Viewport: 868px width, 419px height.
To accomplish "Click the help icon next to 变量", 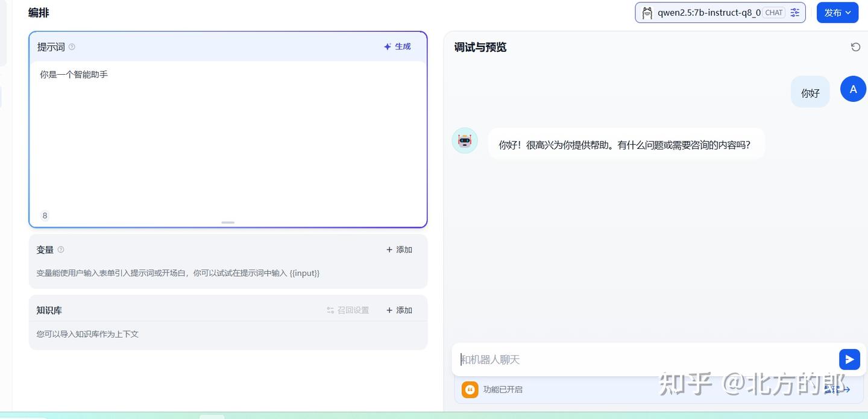I will coord(61,249).
